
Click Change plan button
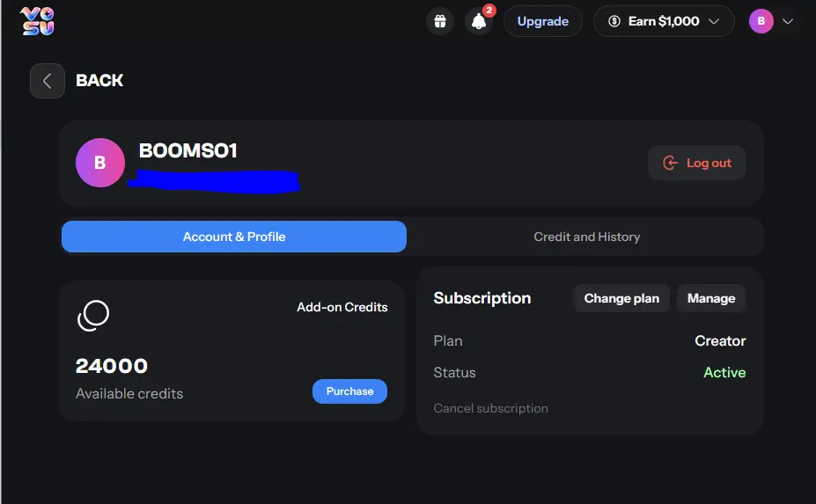(x=621, y=298)
